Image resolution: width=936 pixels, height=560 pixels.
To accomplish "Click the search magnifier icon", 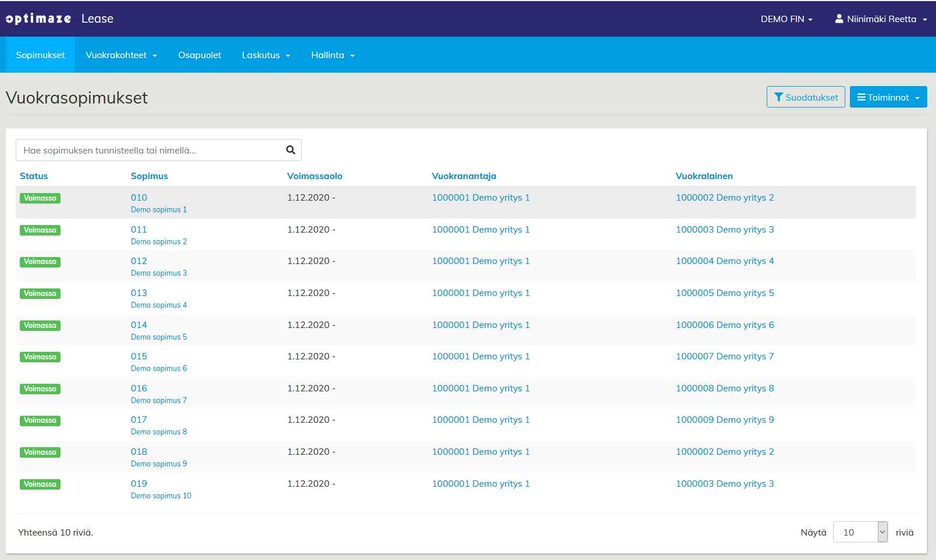I will coord(290,150).
